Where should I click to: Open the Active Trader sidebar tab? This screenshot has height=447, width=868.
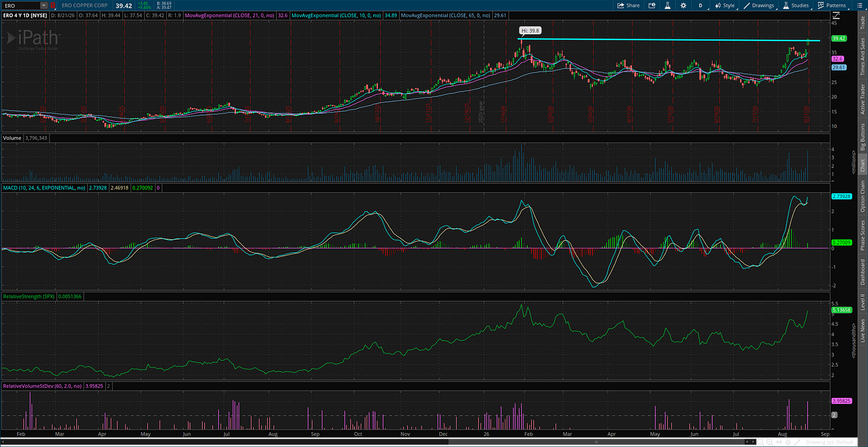point(861,99)
